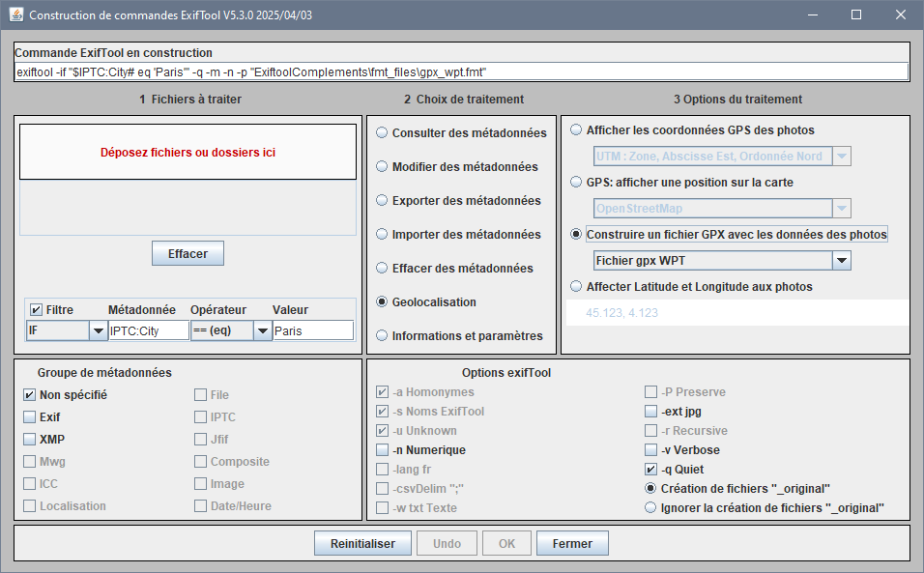
Task: Select Effacer des métadonnées radio button
Action: coord(382,269)
